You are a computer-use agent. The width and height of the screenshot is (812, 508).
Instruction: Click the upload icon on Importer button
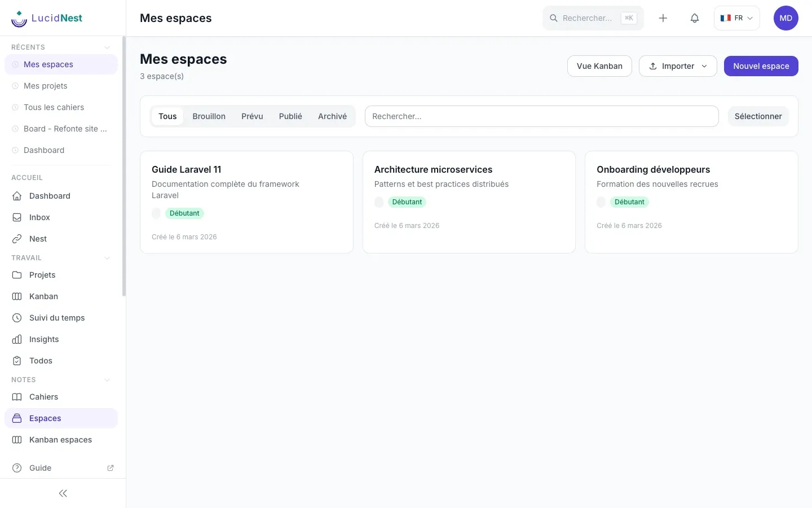653,66
